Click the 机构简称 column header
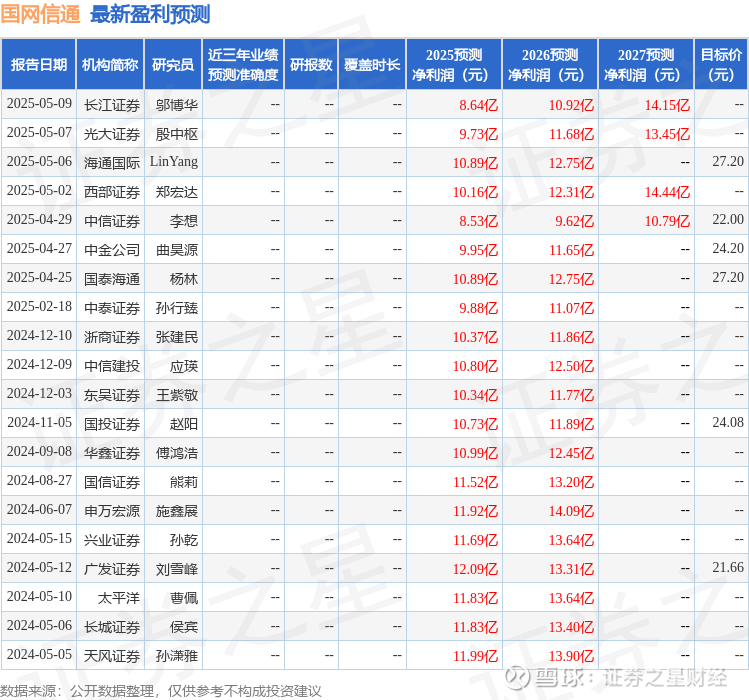 point(110,65)
